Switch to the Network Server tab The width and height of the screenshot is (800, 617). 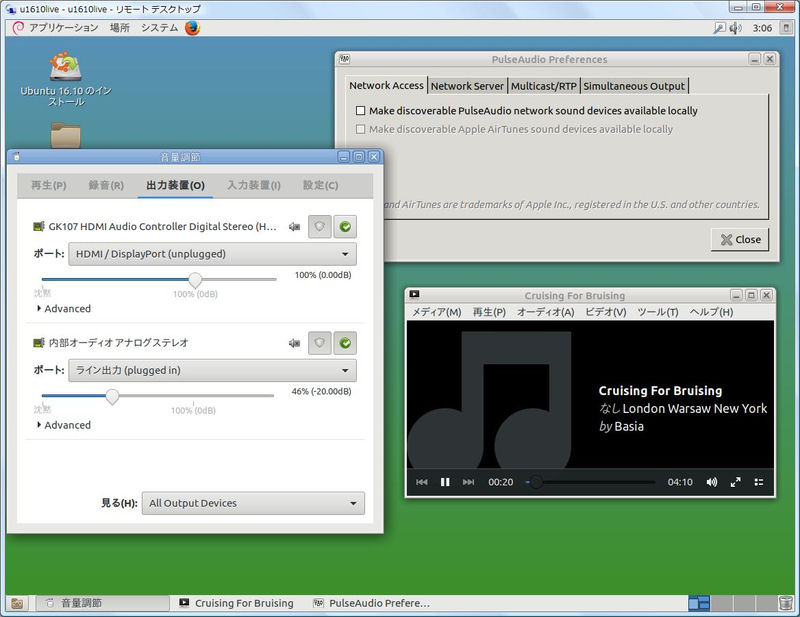(467, 86)
